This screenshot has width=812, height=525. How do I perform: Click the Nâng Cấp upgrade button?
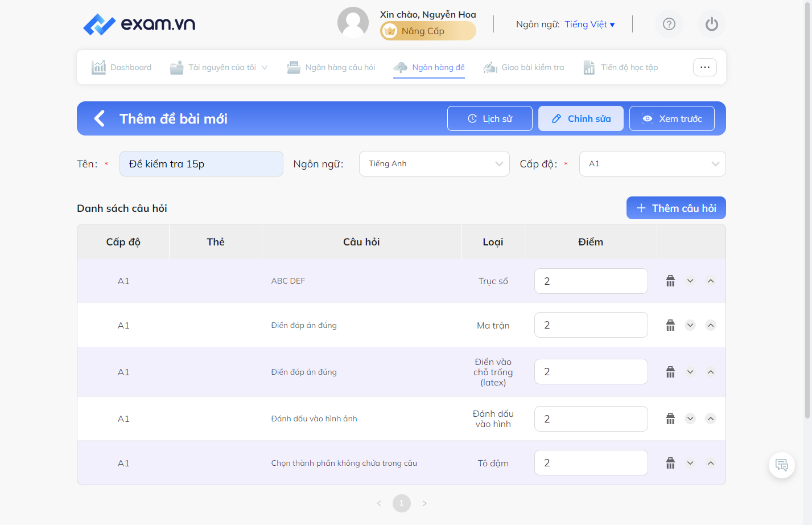click(x=428, y=31)
